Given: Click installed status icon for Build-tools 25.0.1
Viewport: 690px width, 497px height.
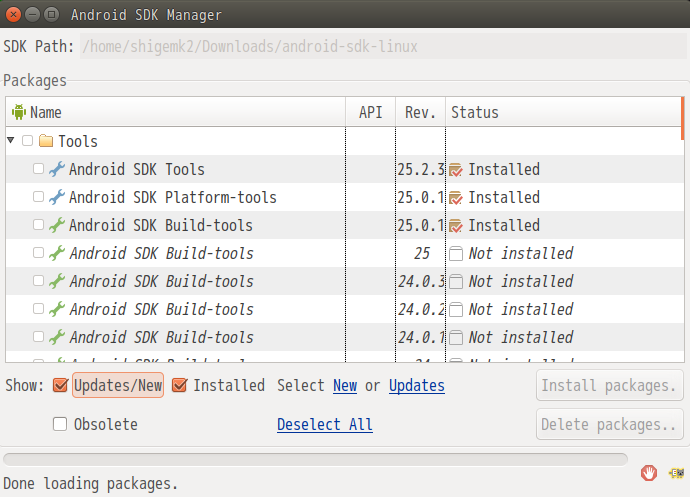Looking at the screenshot, I should point(456,225).
